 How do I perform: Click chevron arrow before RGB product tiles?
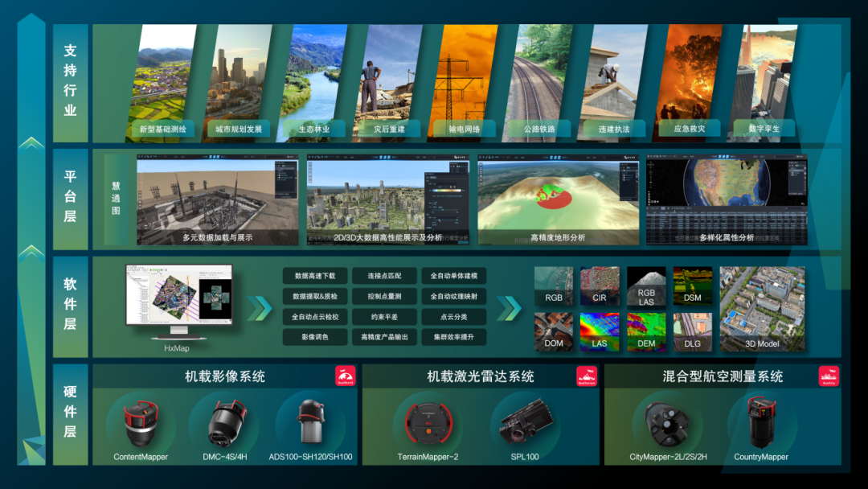pos(510,309)
